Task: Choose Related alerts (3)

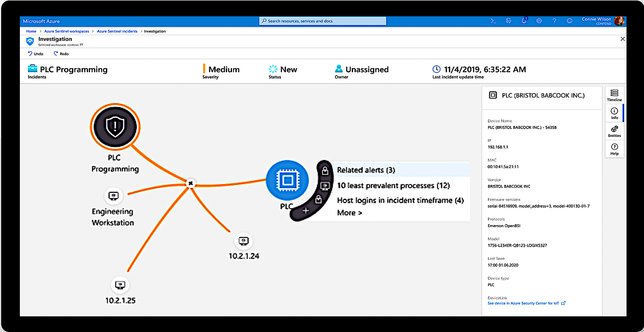Action: pos(366,170)
